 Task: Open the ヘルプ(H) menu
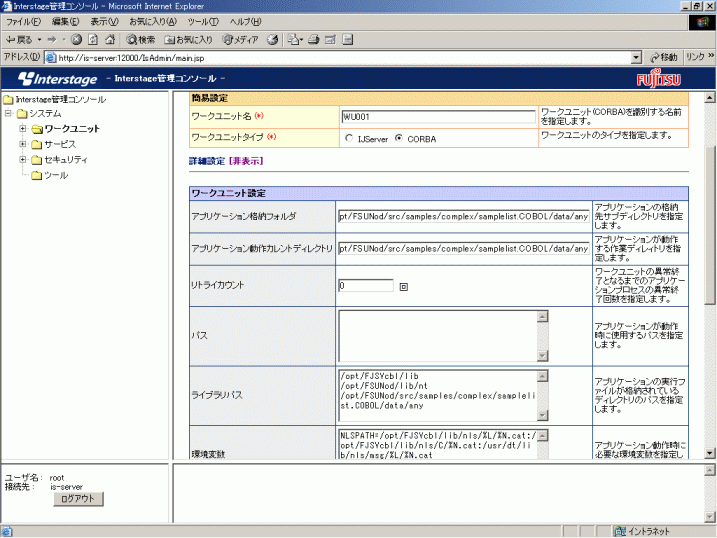[x=246, y=21]
